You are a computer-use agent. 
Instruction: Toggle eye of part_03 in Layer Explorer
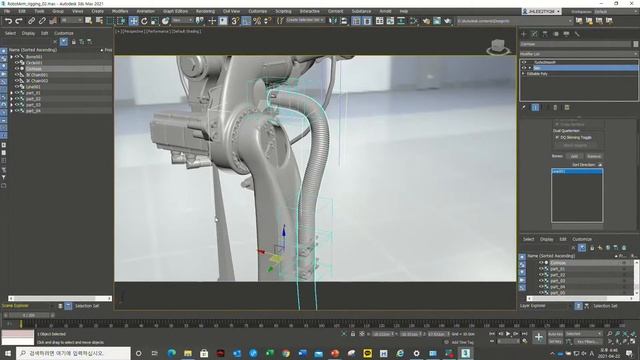tap(541, 281)
